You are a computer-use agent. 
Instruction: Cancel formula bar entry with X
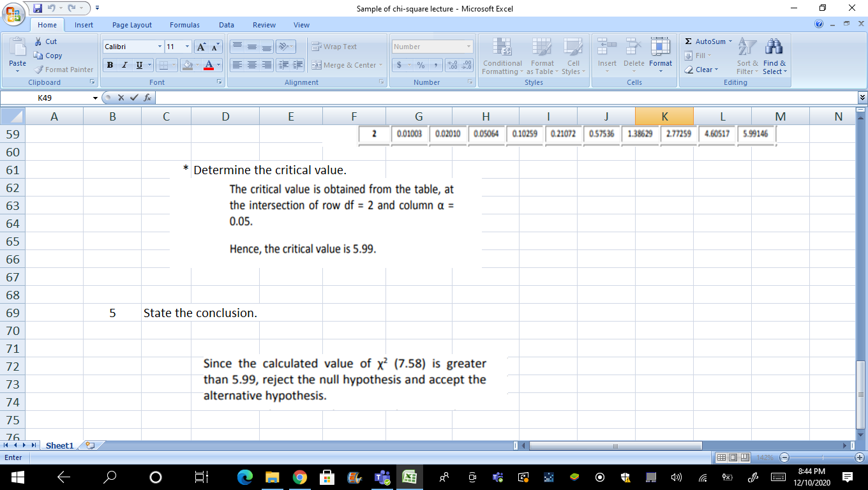click(121, 98)
